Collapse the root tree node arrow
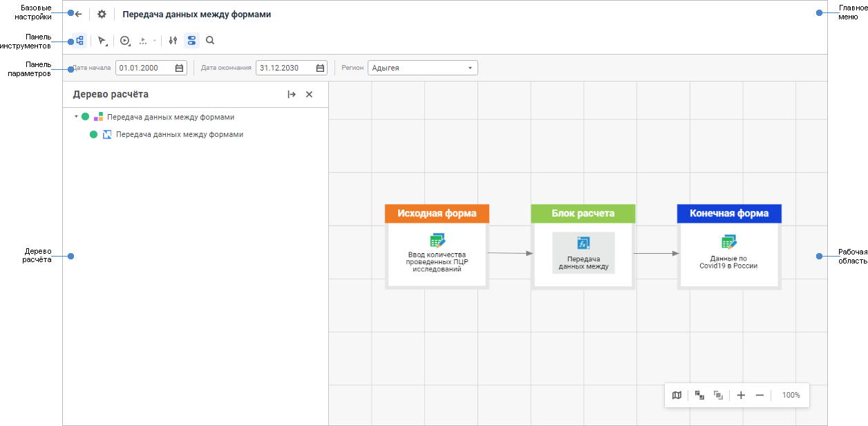The image size is (868, 426). (x=76, y=117)
